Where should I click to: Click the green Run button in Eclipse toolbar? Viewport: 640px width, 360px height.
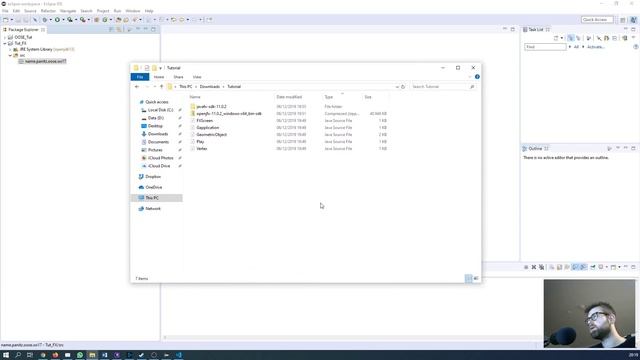coord(58,20)
